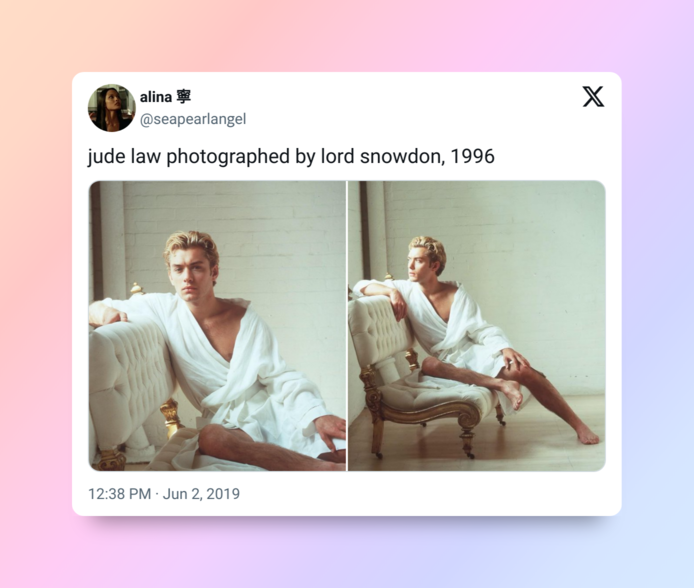Click the 12:38 PM timestamp
The width and height of the screenshot is (694, 588).
tap(120, 494)
